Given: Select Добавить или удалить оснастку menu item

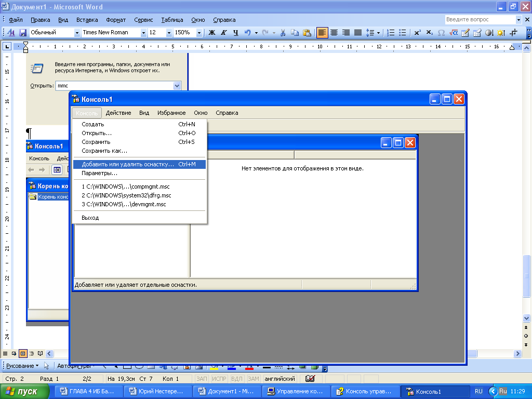Looking at the screenshot, I should coord(139,164).
